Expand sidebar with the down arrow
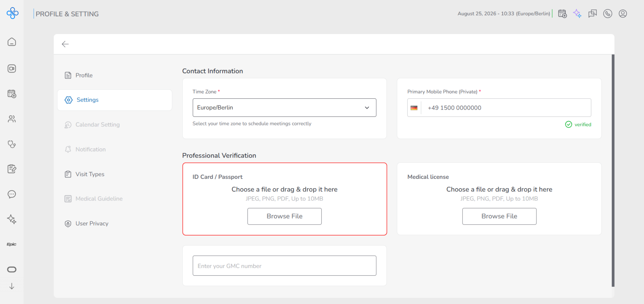This screenshot has height=304, width=644. [x=12, y=286]
